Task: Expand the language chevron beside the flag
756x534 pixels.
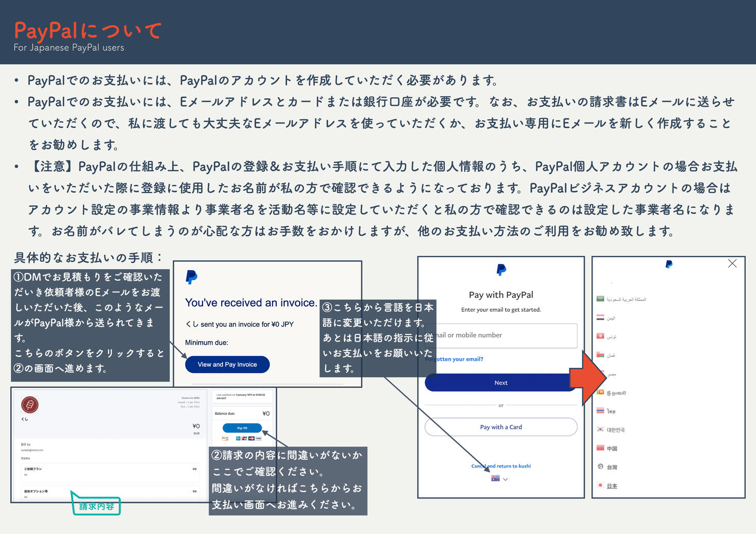Action: point(506,479)
